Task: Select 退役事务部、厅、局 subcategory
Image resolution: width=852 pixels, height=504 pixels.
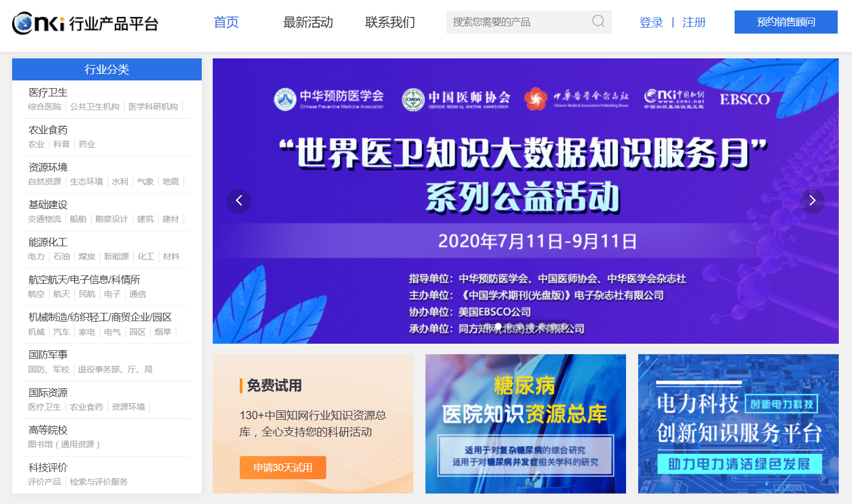Action: pyautogui.click(x=115, y=370)
